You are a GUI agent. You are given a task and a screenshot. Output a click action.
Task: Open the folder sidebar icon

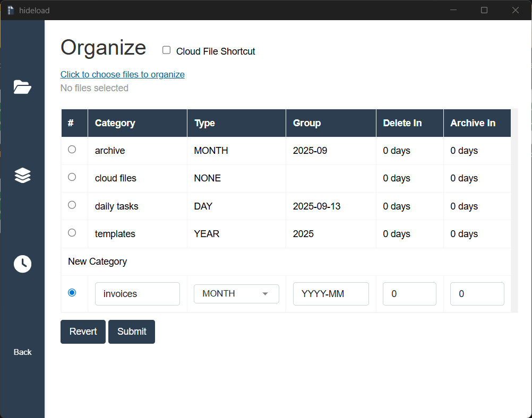[22, 87]
